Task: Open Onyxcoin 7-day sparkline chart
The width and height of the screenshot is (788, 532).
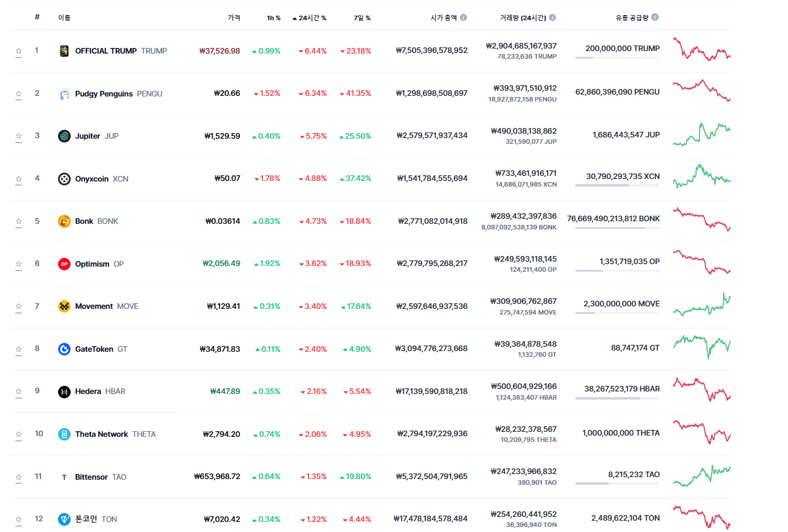Action: click(x=702, y=176)
